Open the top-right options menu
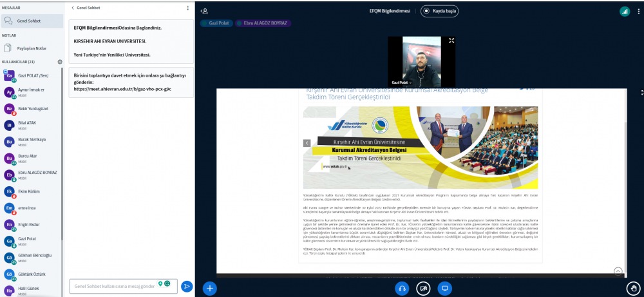The height and width of the screenshot is (297, 644). (x=639, y=12)
